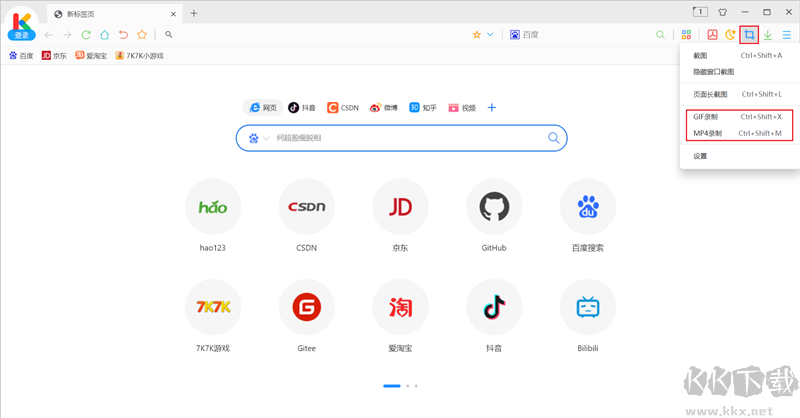Choose 截图 Ctrl+Shift+A from menu
The height and width of the screenshot is (418, 800).
738,55
